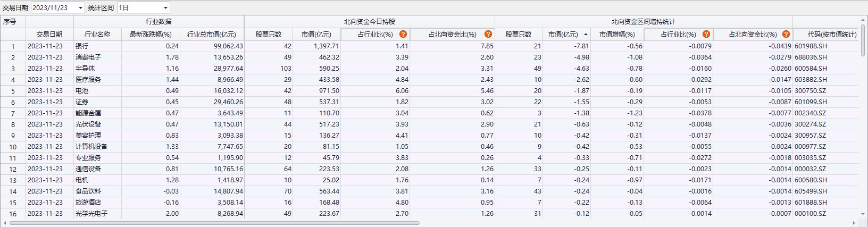Sort by 最新涨跌幅(%) column header

151,34
